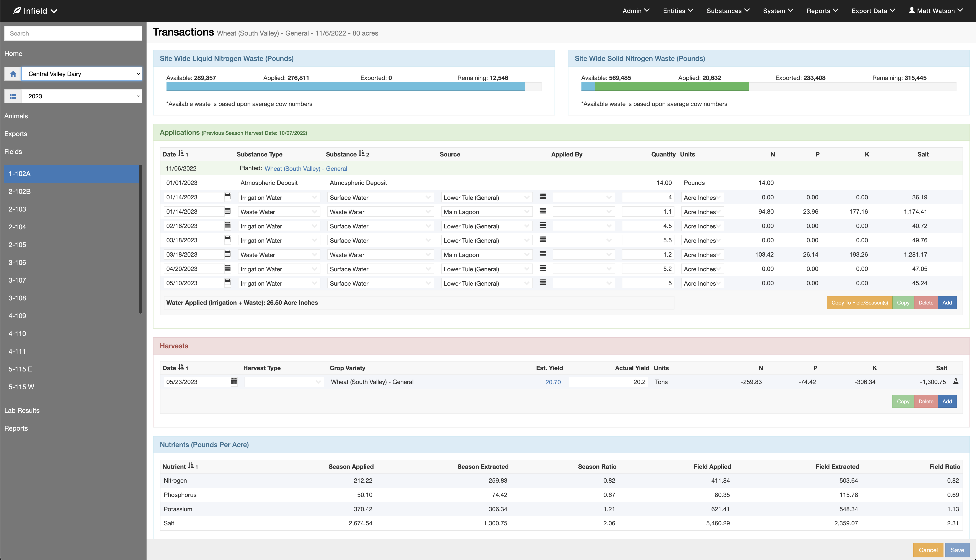Screen dimensions: 976x560
Task: Click the sidebar Search field
Action: coord(73,33)
